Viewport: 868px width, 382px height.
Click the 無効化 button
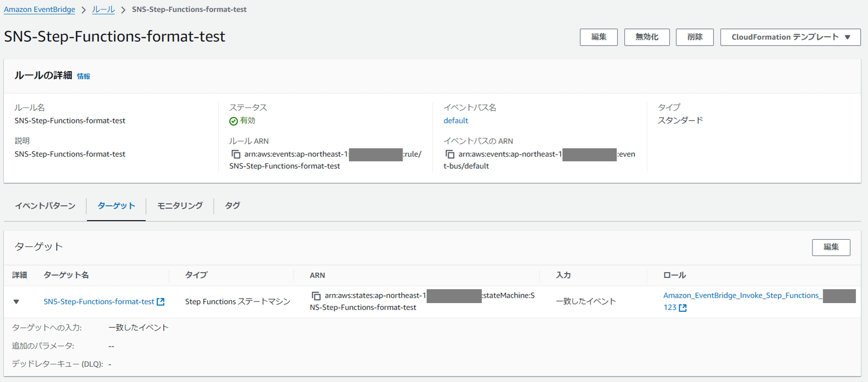647,37
